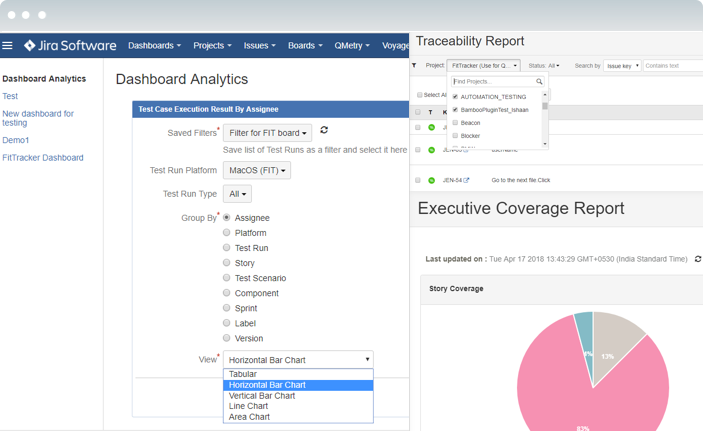Open the FitTracker Dashboard link

43,157
